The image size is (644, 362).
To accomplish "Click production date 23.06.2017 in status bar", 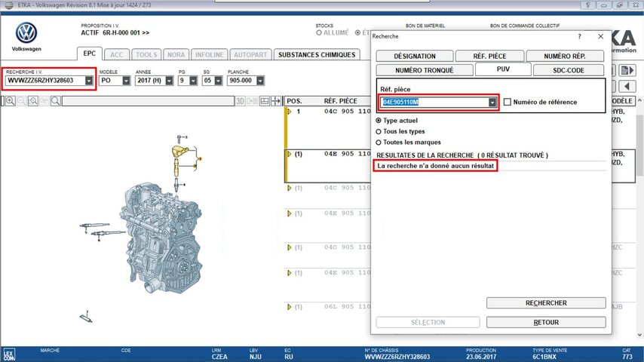I will 481,357.
